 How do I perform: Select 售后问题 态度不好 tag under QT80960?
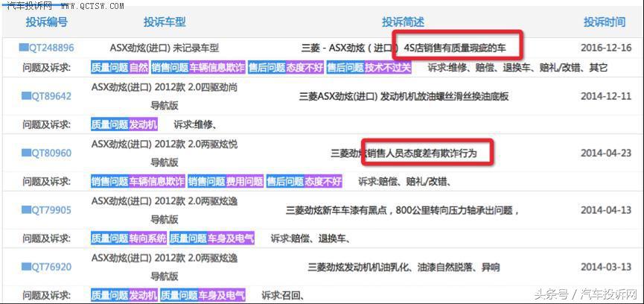[x=305, y=181]
